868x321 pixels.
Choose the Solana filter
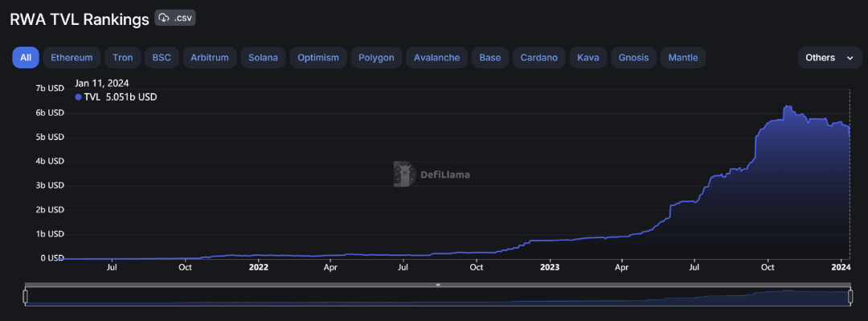[x=263, y=58]
